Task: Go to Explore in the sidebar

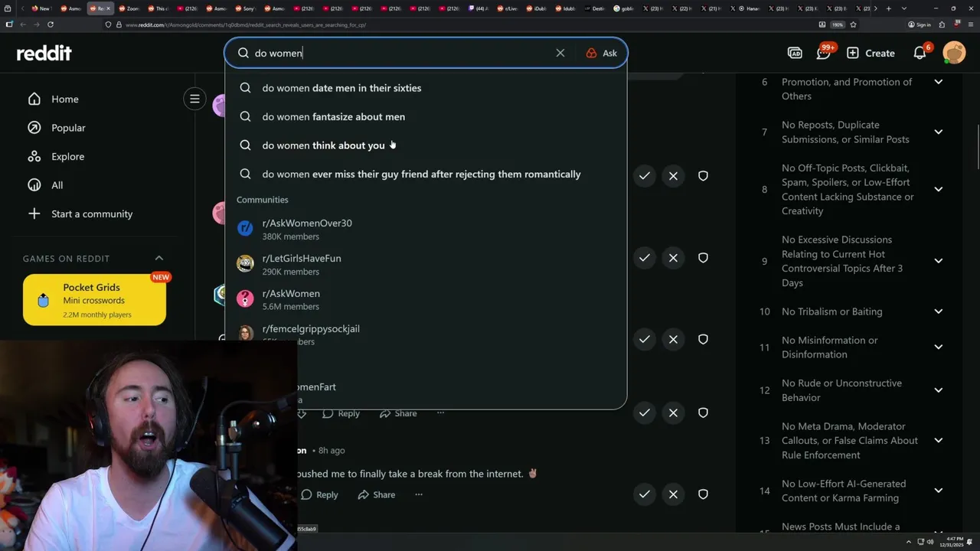Action: click(x=55, y=156)
